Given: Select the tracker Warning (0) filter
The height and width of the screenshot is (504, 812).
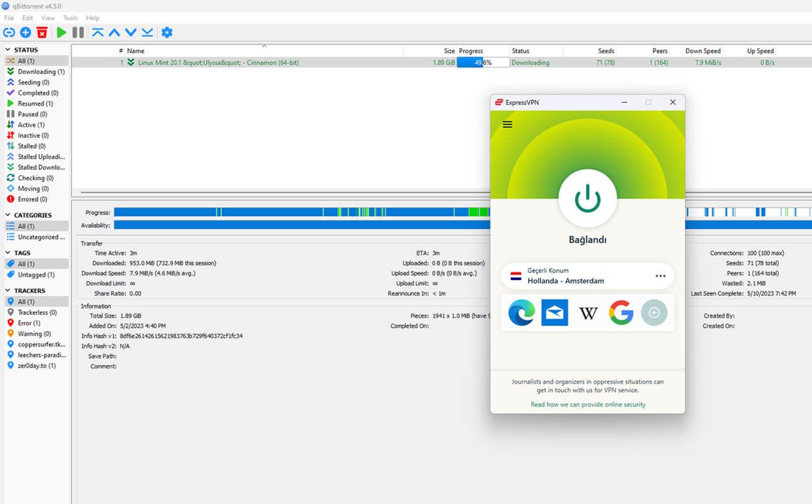Looking at the screenshot, I should (x=29, y=334).
